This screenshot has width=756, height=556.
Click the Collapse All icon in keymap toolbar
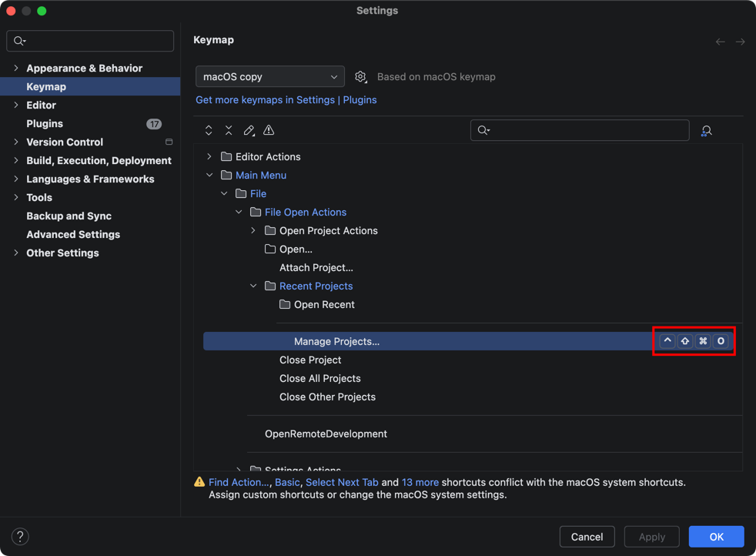[x=229, y=131]
